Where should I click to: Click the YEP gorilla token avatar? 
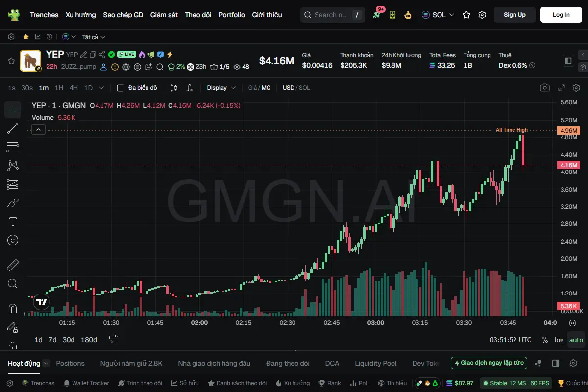point(30,61)
